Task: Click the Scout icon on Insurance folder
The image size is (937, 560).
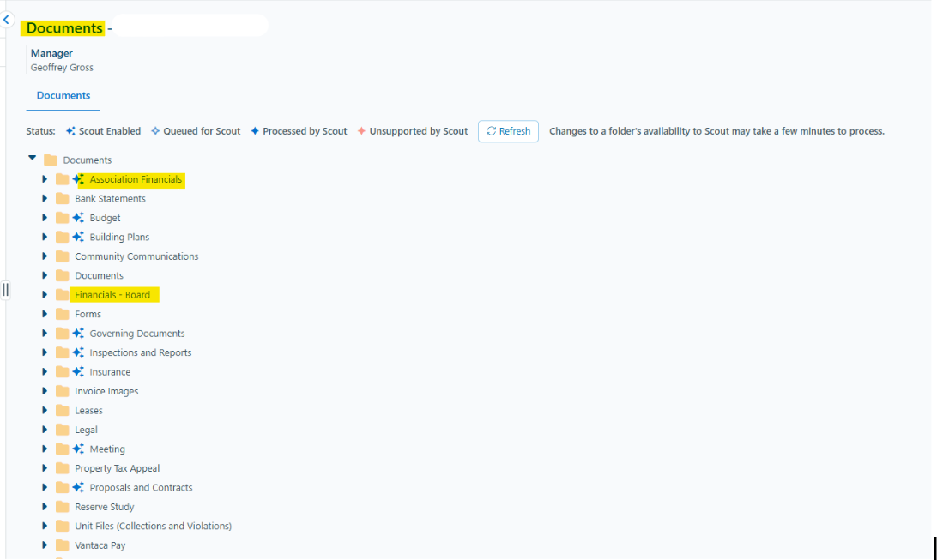Action: (78, 372)
